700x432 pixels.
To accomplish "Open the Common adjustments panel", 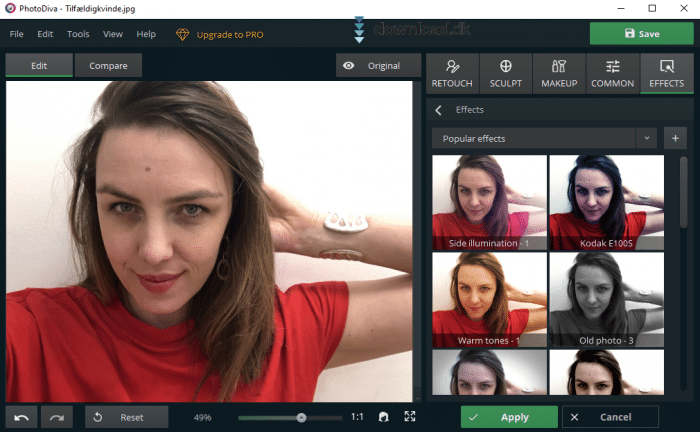I will point(612,73).
